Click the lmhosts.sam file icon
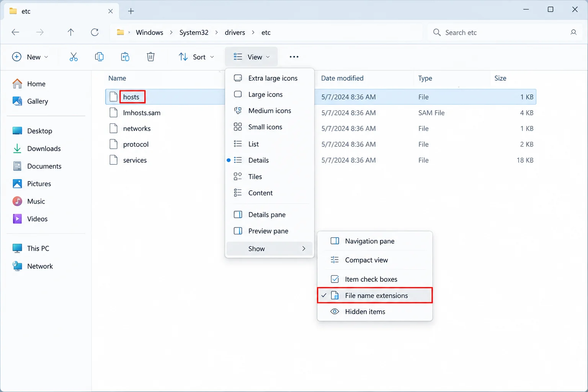The image size is (588, 392). point(113,113)
